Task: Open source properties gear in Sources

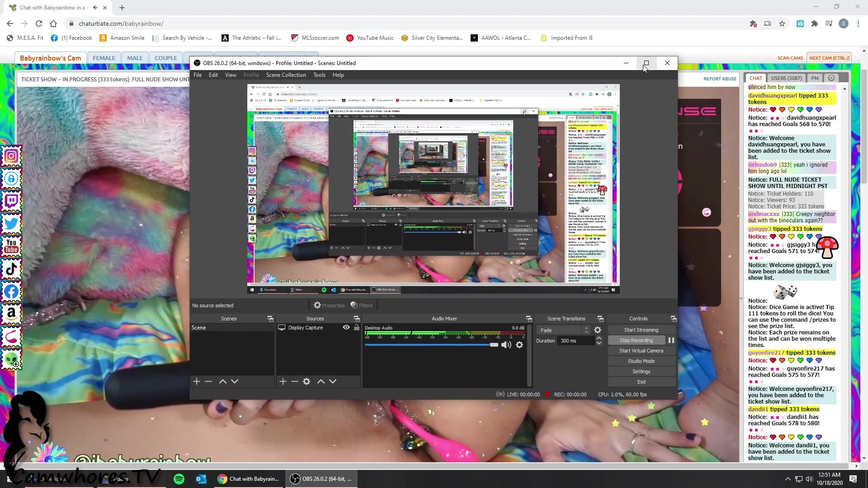Action: (x=307, y=381)
